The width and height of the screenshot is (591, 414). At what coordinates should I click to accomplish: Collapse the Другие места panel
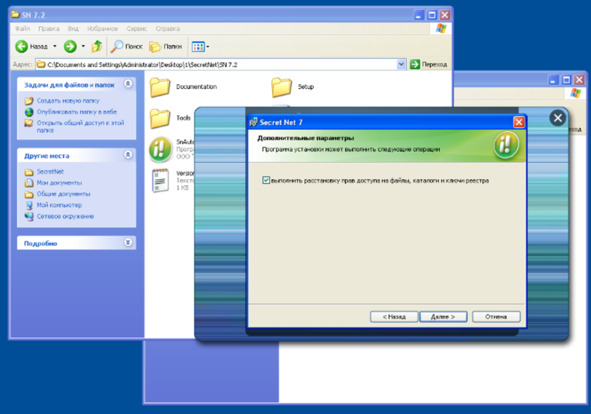pyautogui.click(x=128, y=155)
